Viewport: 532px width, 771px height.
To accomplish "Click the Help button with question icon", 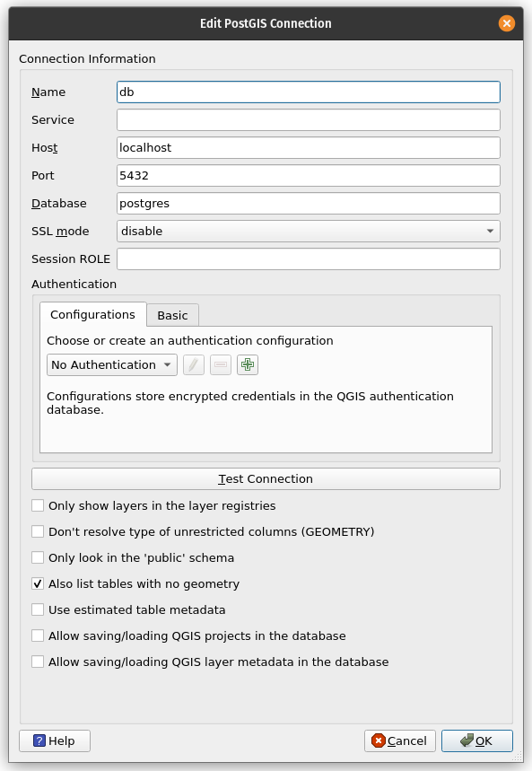I will pyautogui.click(x=55, y=740).
